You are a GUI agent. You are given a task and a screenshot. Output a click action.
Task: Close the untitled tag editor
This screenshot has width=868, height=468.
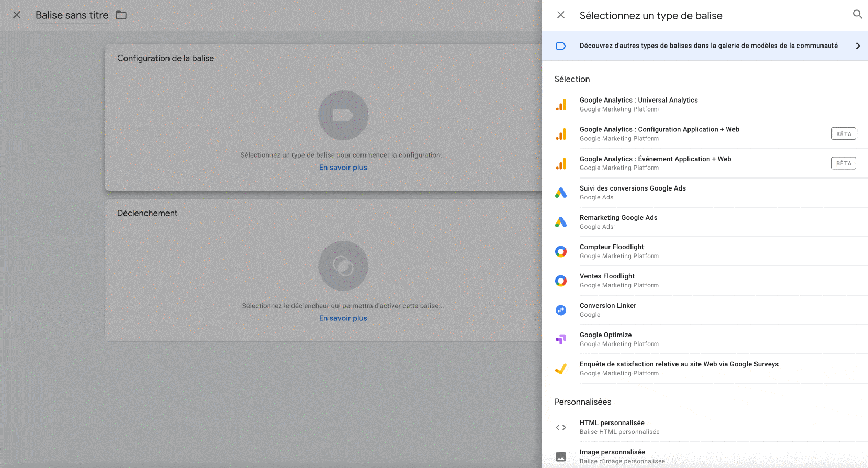[x=17, y=15]
